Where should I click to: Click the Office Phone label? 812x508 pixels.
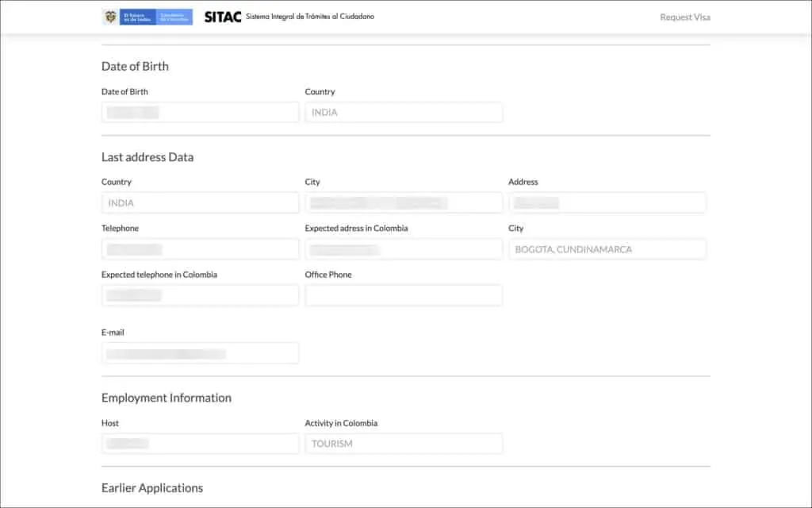[328, 275]
